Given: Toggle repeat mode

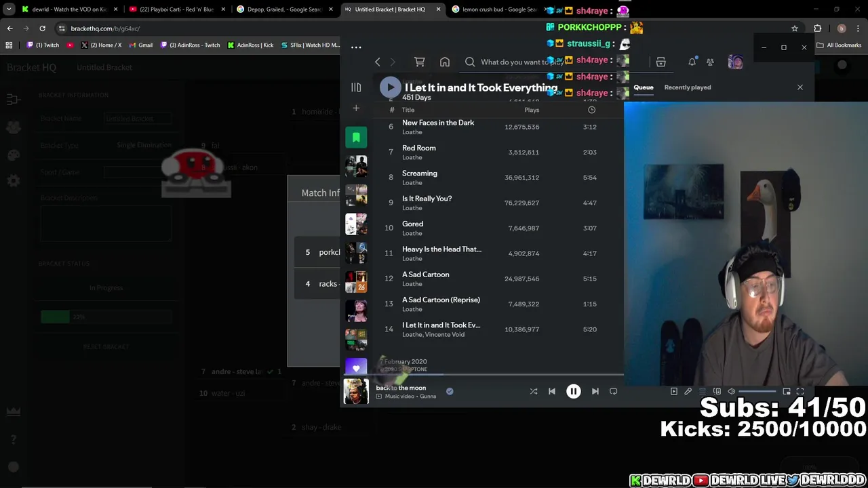Looking at the screenshot, I should click(x=613, y=391).
